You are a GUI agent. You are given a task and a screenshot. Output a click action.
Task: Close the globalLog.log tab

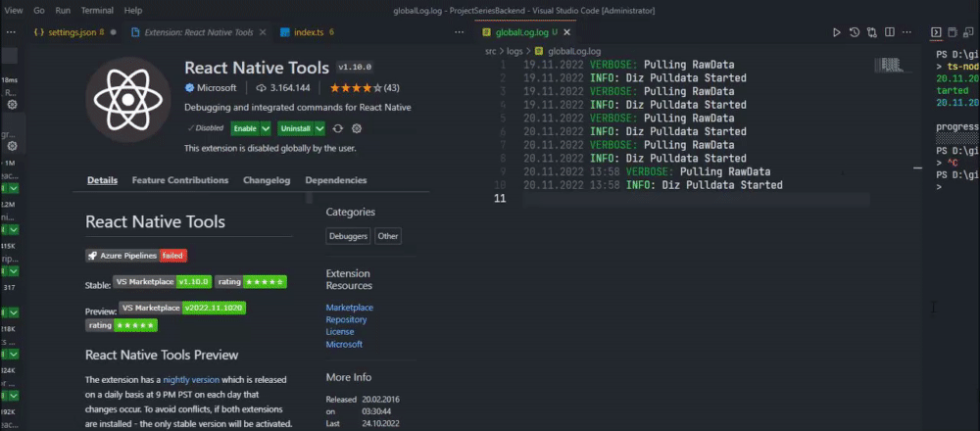click(566, 32)
